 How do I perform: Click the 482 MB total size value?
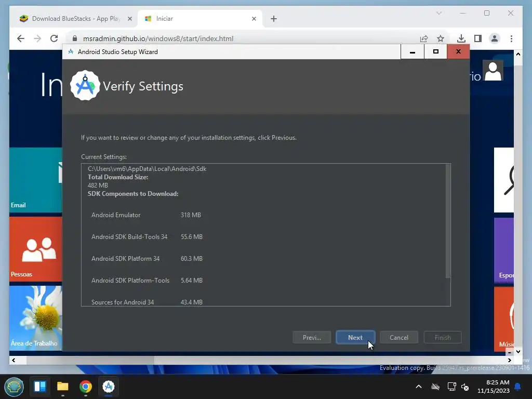tap(98, 185)
